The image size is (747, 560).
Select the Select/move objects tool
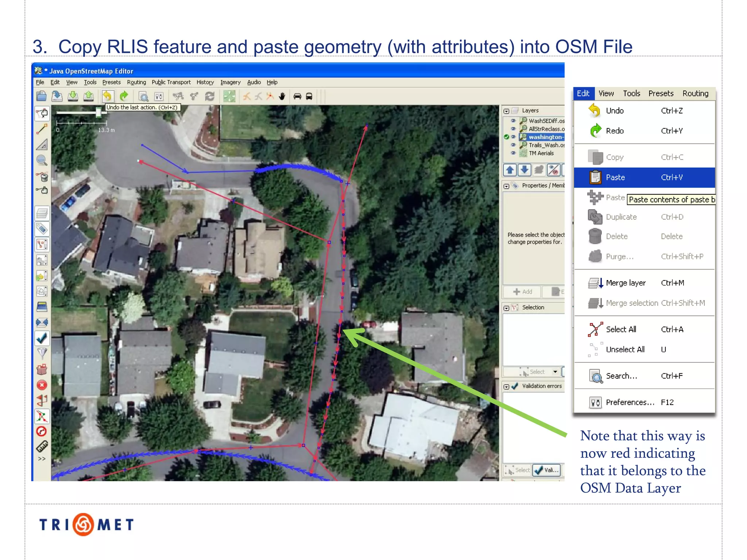point(42,113)
